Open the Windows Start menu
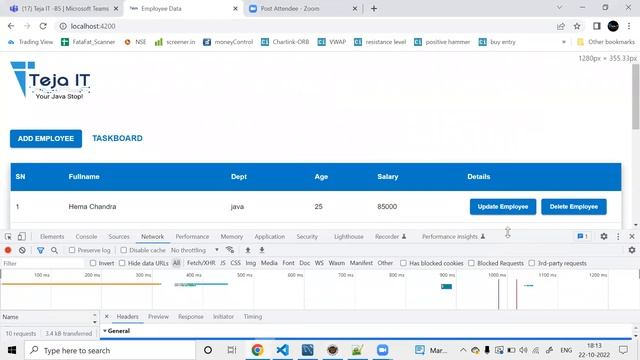 [x=12, y=350]
